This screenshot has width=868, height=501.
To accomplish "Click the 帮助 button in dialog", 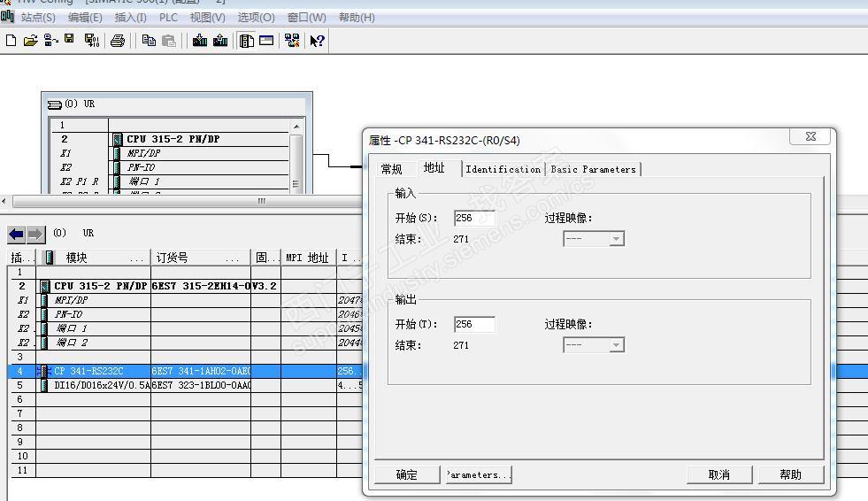I will tap(790, 474).
